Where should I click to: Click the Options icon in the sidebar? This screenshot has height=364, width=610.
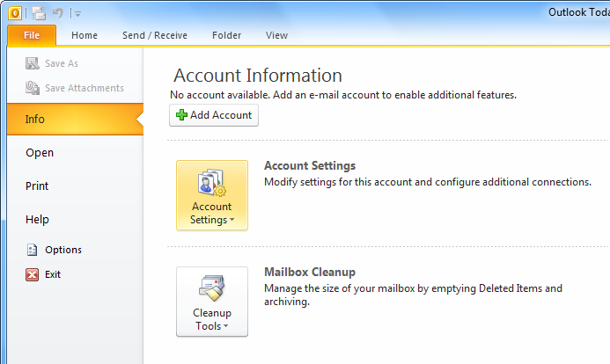pyautogui.click(x=32, y=250)
